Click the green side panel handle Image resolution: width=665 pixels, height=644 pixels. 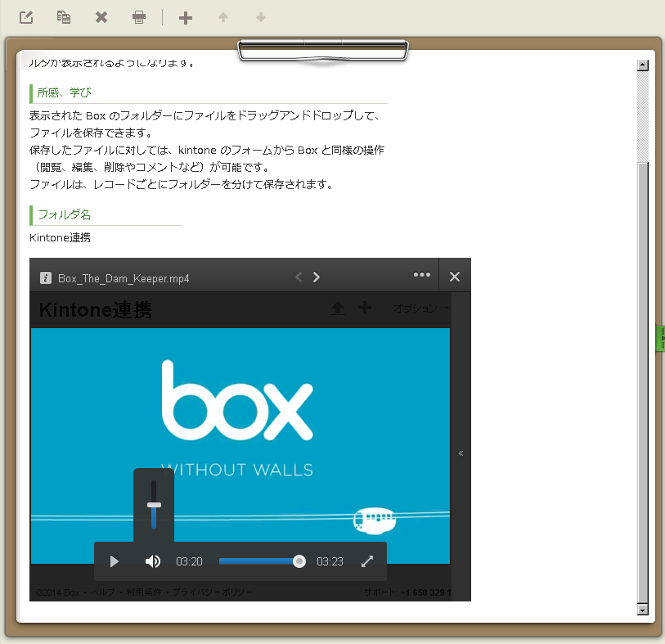click(x=660, y=338)
